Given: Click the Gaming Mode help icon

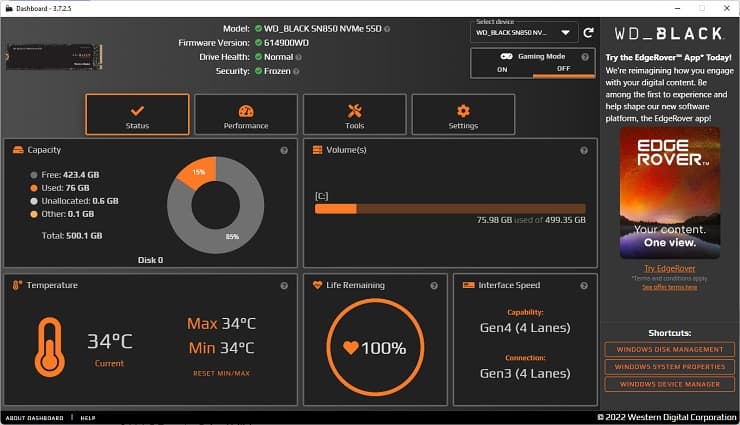Looking at the screenshot, I should coord(585,57).
